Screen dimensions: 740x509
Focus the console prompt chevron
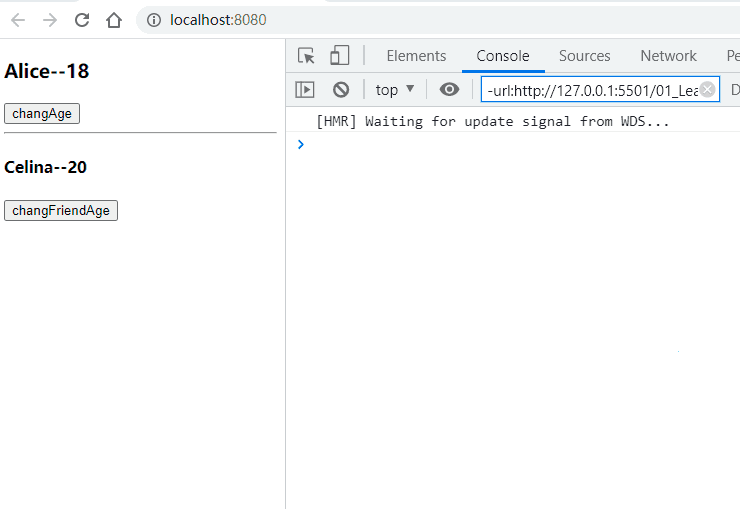tap(301, 144)
